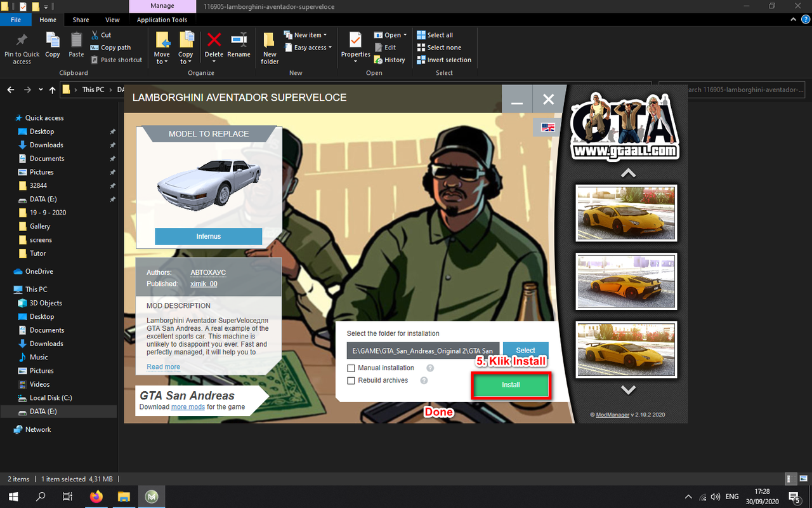Click the Infernus model button
Image resolution: width=812 pixels, height=508 pixels.
coord(209,236)
